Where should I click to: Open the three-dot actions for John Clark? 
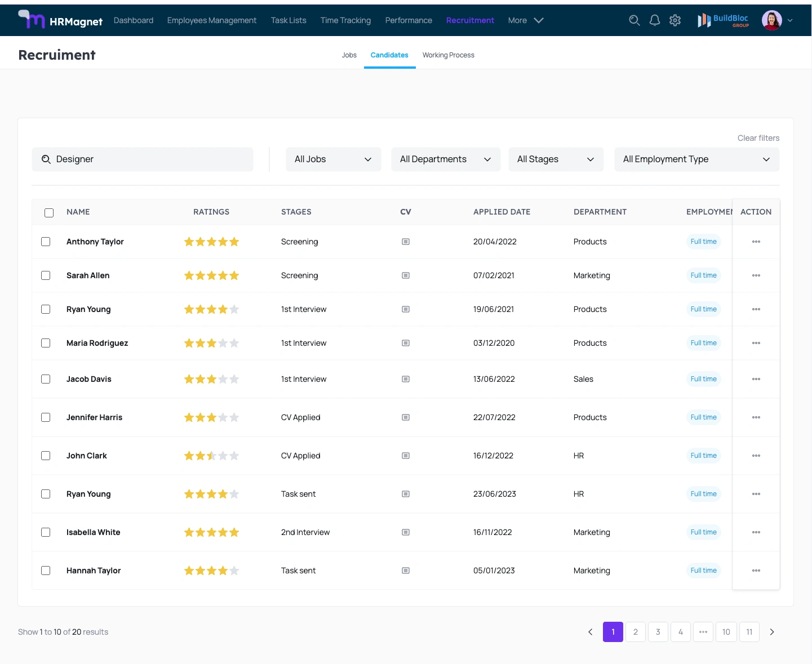tap(756, 456)
